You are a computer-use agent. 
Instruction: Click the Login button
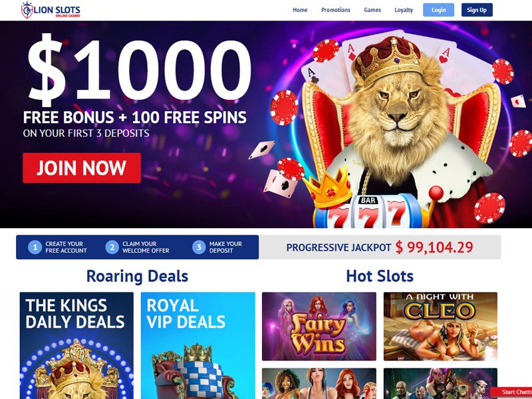(438, 10)
